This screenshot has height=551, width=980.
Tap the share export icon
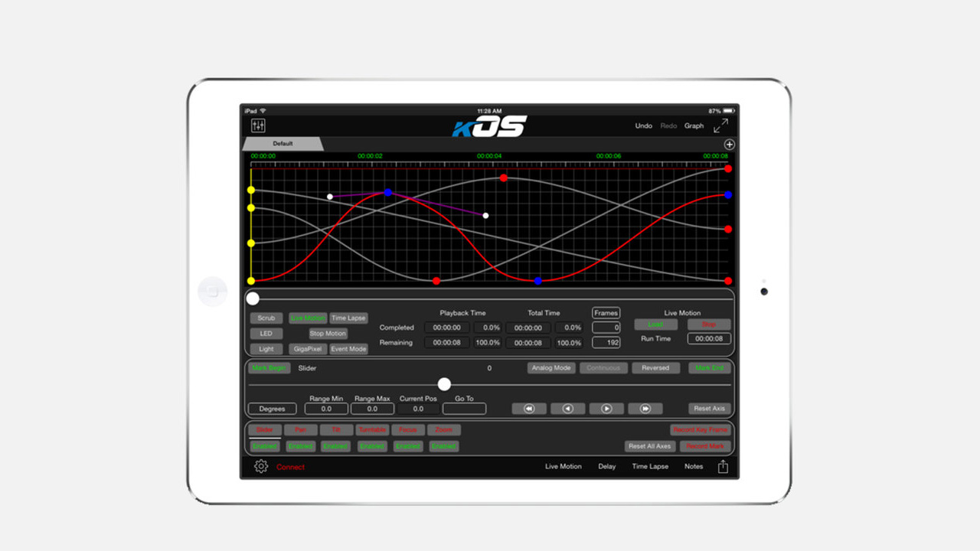(723, 466)
